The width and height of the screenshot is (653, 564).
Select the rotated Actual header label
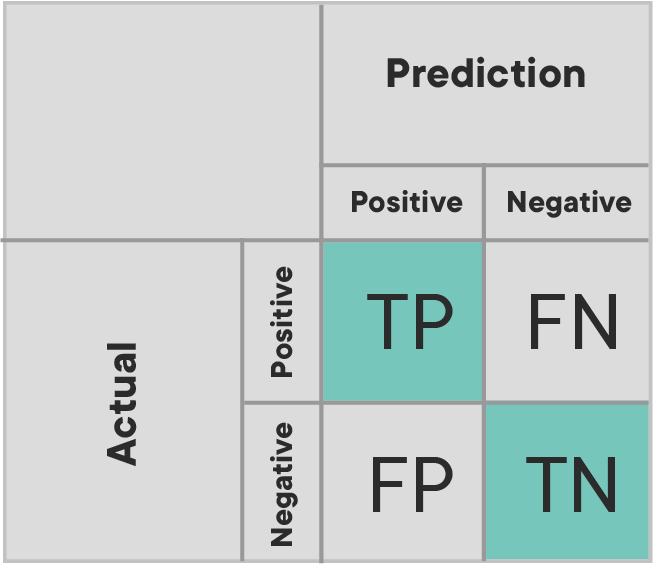click(121, 404)
